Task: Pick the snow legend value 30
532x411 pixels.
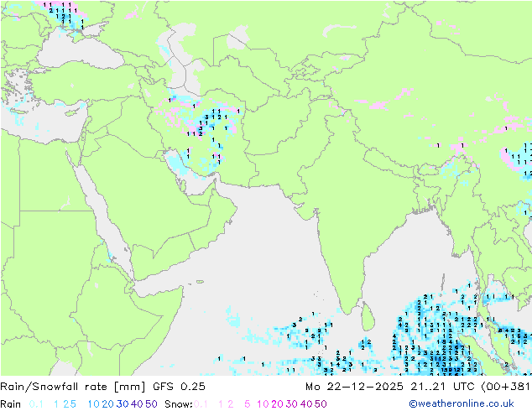Action: (x=292, y=404)
